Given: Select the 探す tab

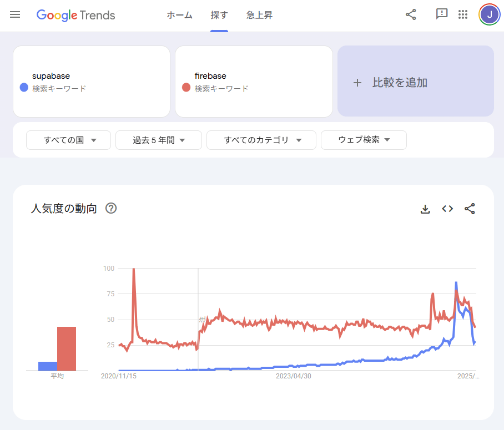Looking at the screenshot, I should pyautogui.click(x=219, y=16).
